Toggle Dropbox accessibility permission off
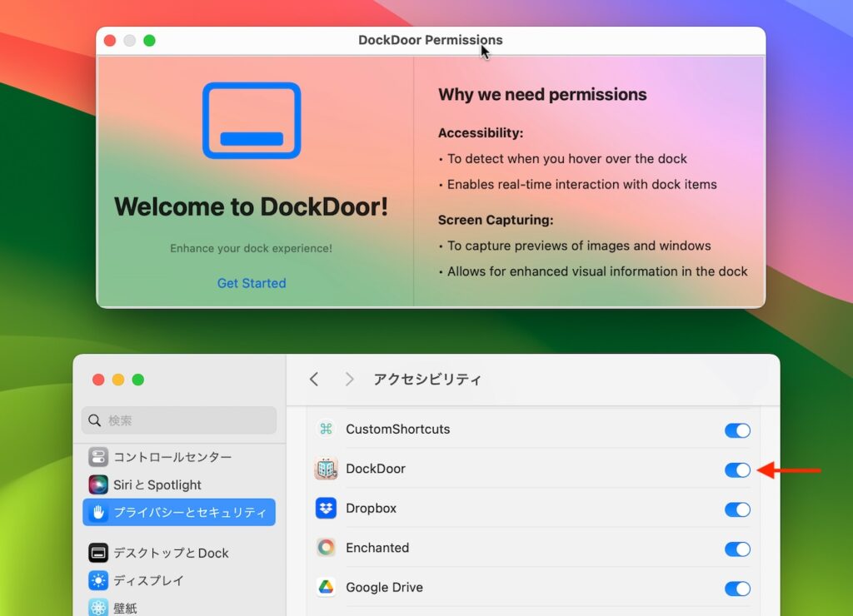Screen dimensions: 853x616 (737, 509)
